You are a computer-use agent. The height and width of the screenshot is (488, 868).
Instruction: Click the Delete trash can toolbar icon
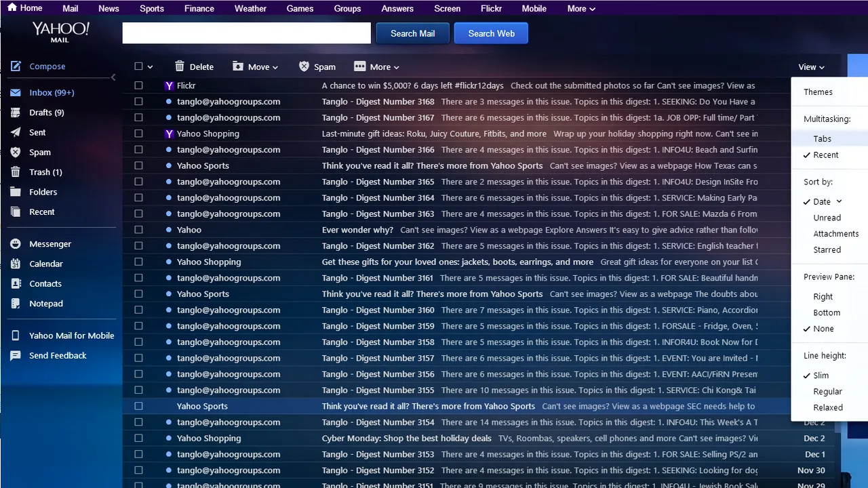(180, 66)
